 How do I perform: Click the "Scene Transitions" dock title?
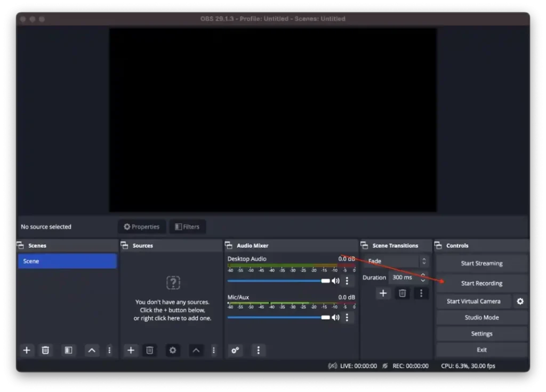pyautogui.click(x=395, y=246)
